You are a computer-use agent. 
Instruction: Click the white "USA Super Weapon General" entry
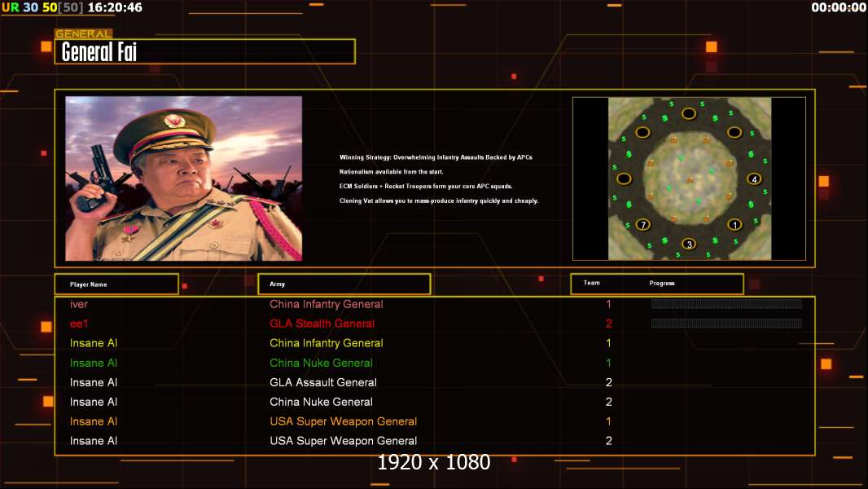[344, 441]
